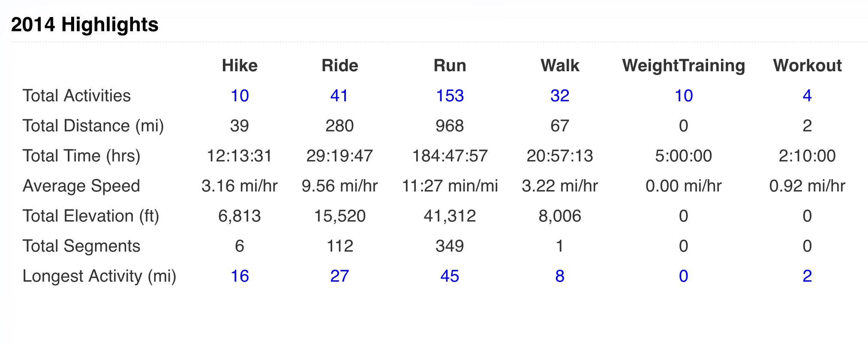Viewport: 868px width, 345px height.
Task: Select Walk total activities link 32
Action: click(x=560, y=96)
